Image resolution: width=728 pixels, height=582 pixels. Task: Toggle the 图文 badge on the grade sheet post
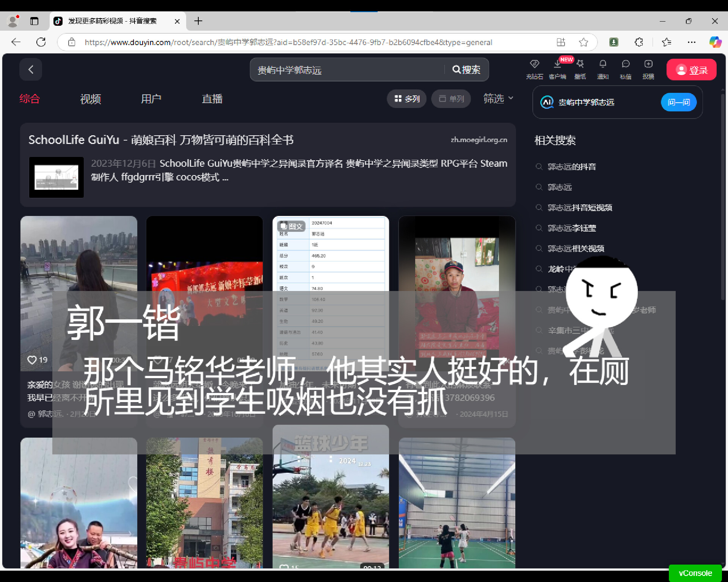coord(292,226)
